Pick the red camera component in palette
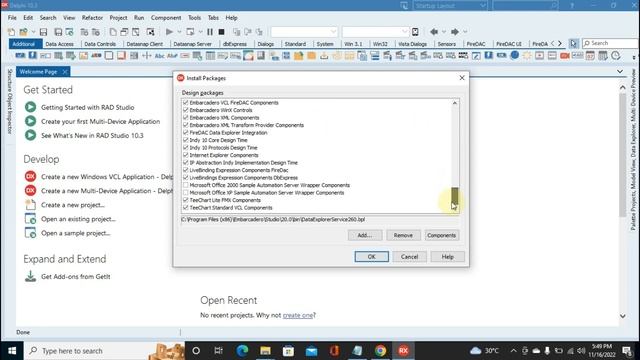Screen dimensions: 640x360 tap(565, 56)
